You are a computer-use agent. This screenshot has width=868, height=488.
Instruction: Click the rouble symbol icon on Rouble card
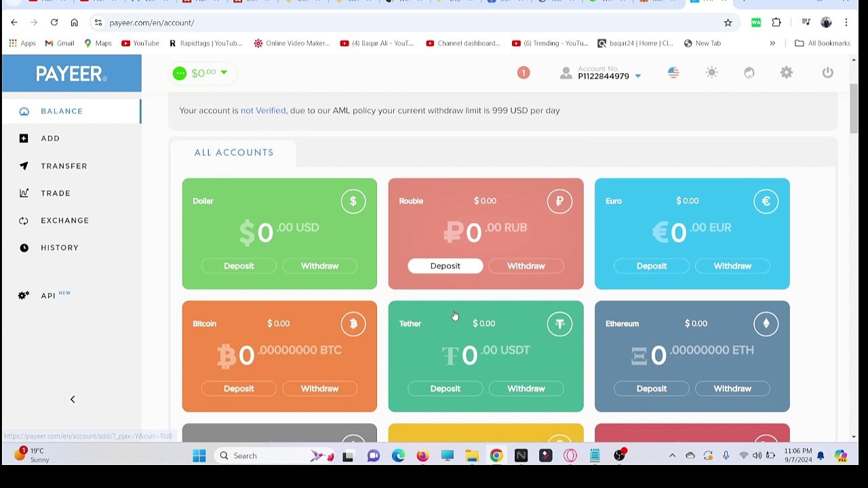559,201
